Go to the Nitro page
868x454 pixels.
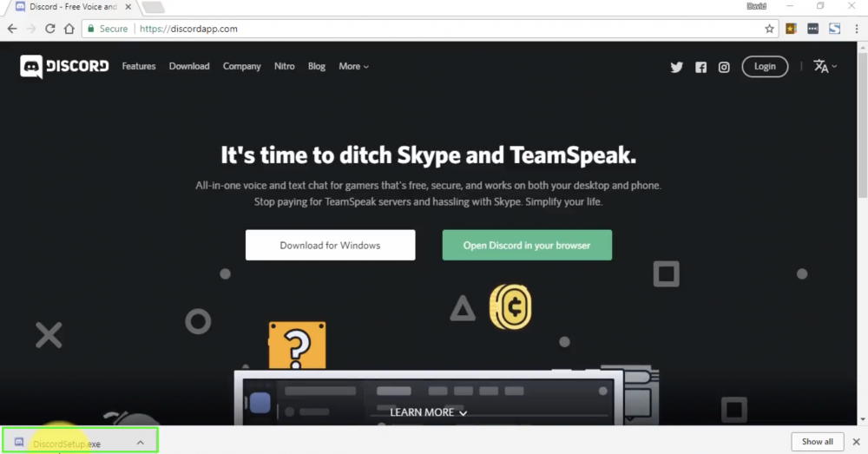click(x=284, y=66)
